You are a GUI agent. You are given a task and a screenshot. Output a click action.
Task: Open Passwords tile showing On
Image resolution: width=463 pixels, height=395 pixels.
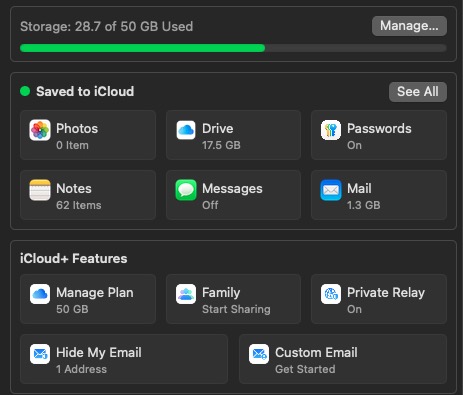pos(379,135)
